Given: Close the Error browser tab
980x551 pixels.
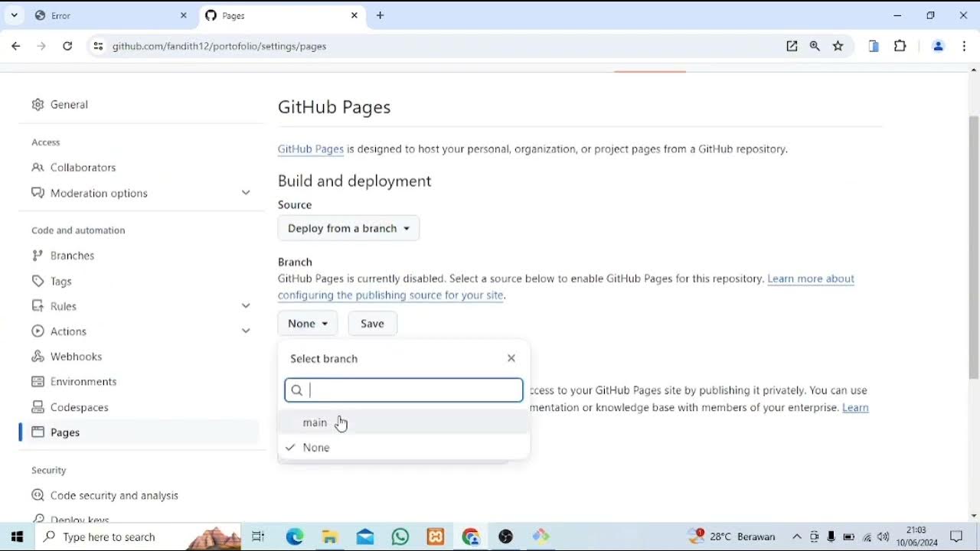Looking at the screenshot, I should point(183,15).
